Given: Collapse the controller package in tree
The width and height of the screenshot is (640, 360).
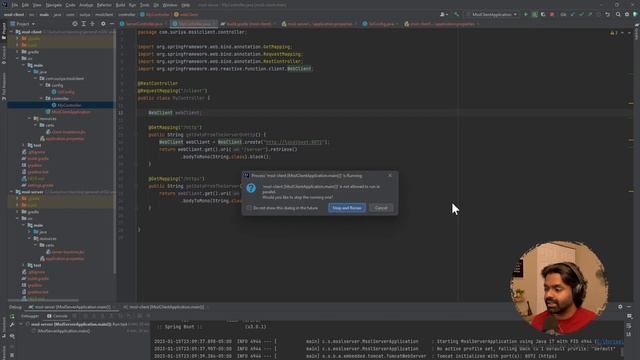Looking at the screenshot, I should tap(41, 98).
